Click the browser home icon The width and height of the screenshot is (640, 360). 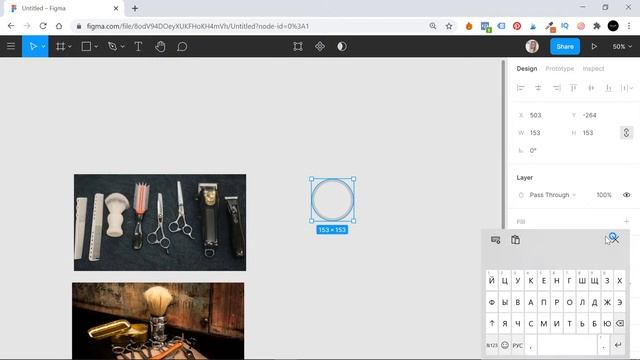[x=59, y=26]
